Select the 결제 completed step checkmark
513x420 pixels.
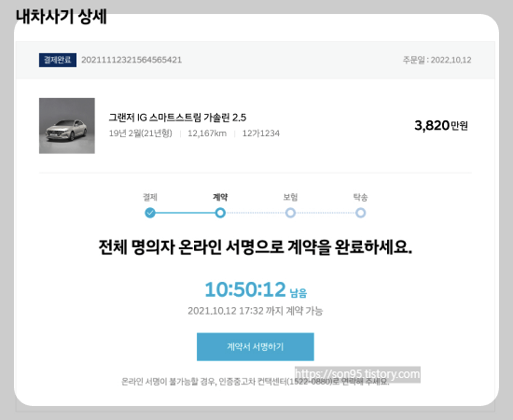point(150,213)
